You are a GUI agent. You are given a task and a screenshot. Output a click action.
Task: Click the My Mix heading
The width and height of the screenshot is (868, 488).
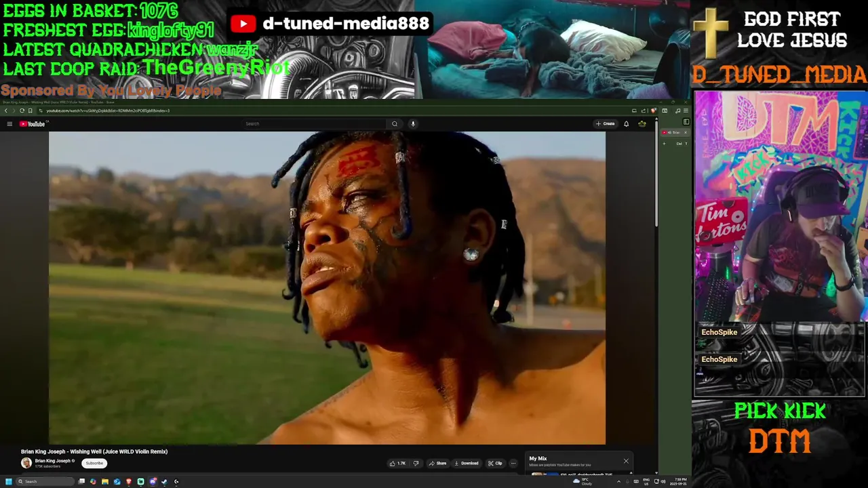pyautogui.click(x=538, y=459)
